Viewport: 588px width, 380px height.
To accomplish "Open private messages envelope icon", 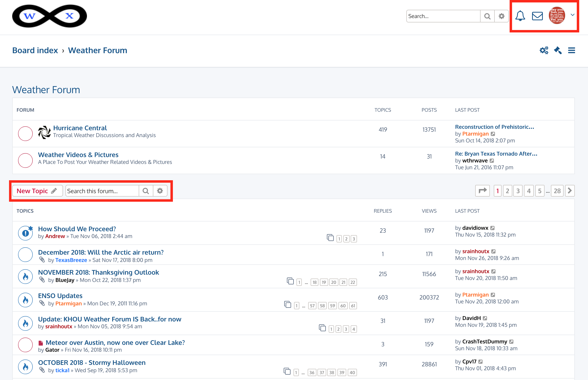I will coord(537,16).
